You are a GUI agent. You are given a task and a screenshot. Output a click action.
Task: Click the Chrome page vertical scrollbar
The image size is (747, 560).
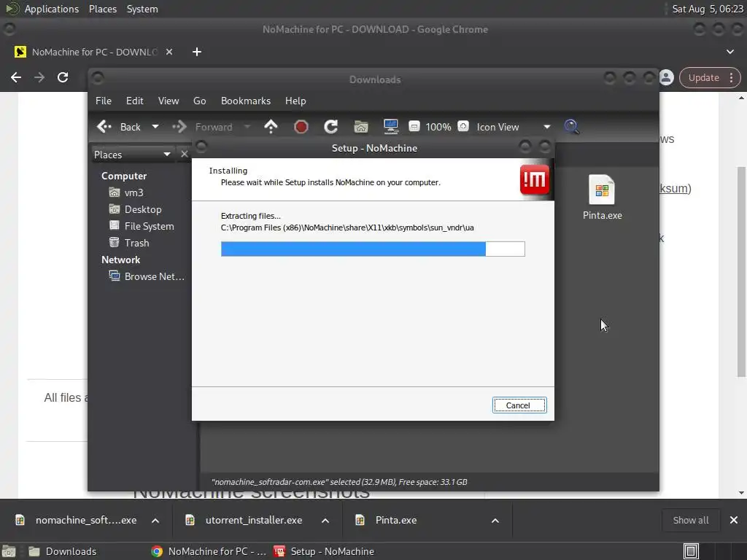pos(741,271)
